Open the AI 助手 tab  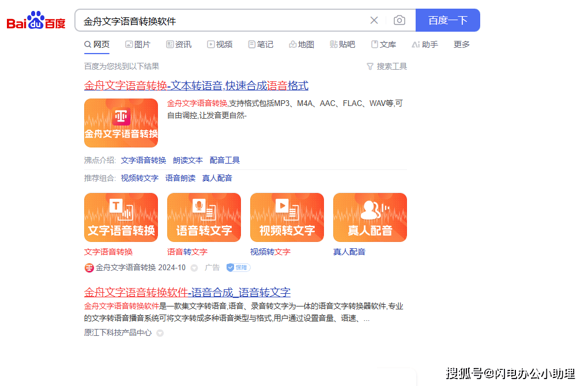425,44
